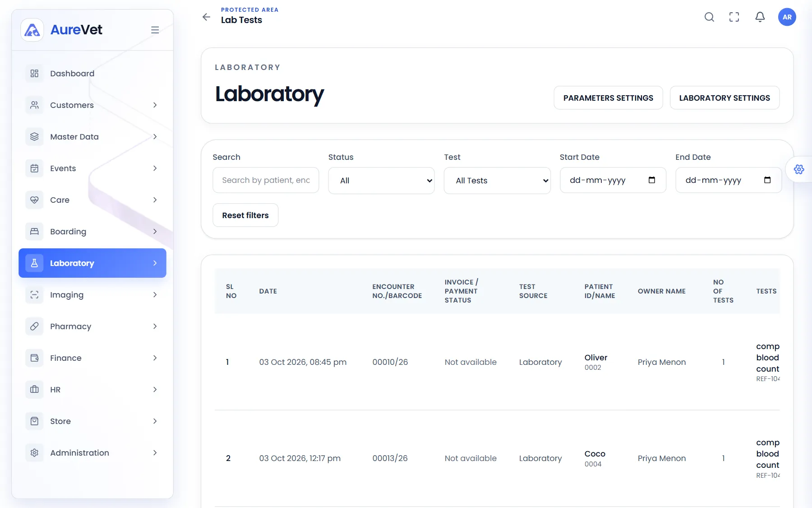Click the Parameters Settings button

608,98
